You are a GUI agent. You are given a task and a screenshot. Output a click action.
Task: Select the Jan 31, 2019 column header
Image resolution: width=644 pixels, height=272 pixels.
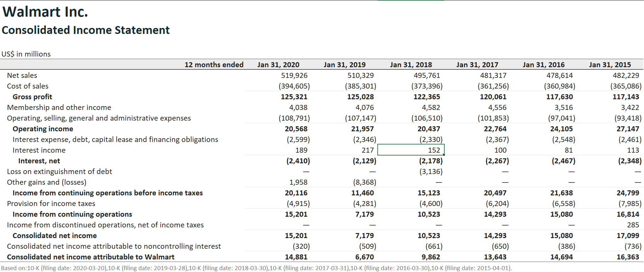[345, 65]
